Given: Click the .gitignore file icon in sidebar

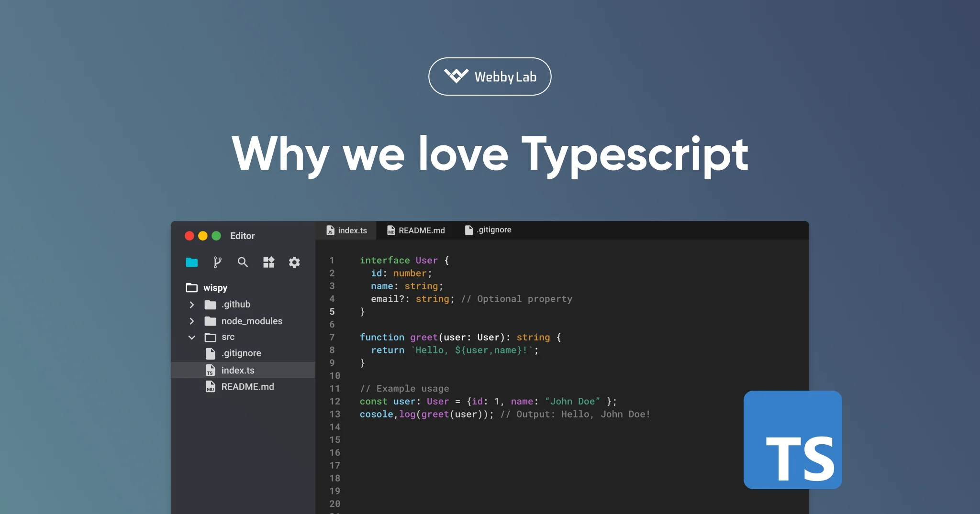Looking at the screenshot, I should [210, 353].
